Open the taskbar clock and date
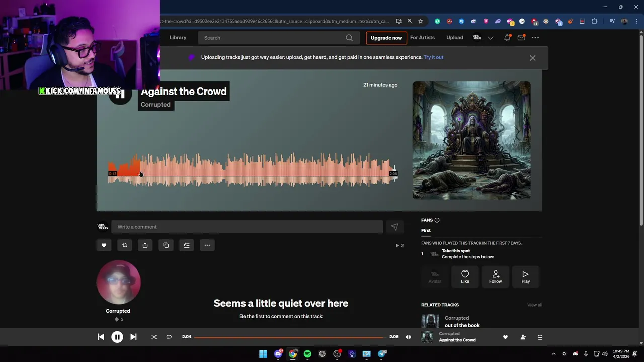 [621, 354]
